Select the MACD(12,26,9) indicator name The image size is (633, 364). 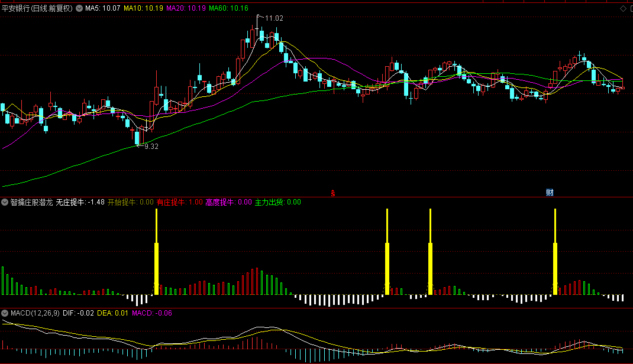(x=35, y=313)
